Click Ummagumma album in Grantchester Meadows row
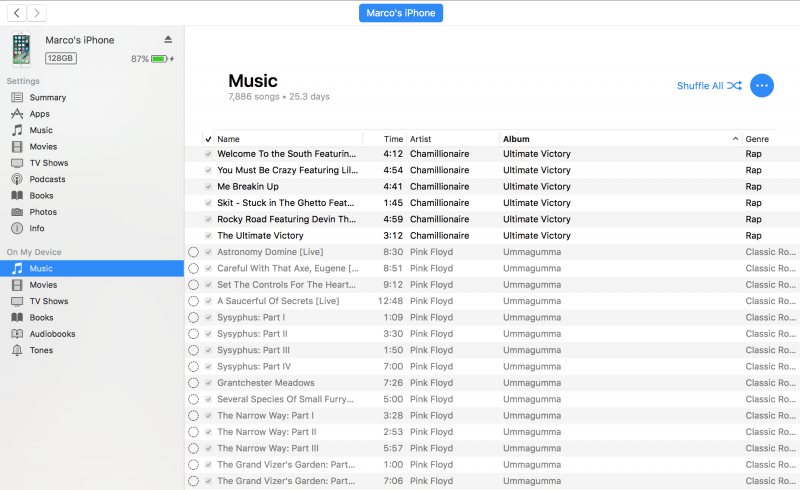 pyautogui.click(x=532, y=383)
